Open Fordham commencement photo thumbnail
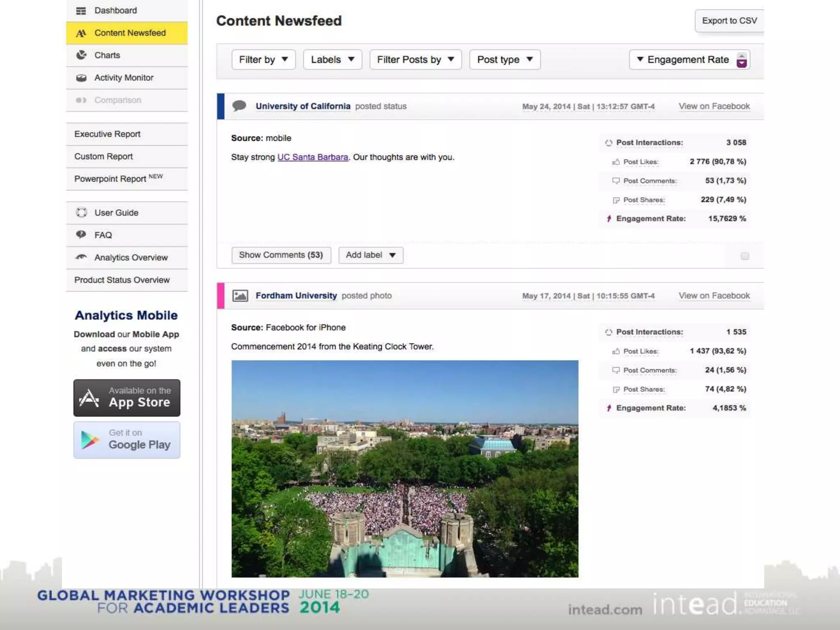 tap(404, 468)
